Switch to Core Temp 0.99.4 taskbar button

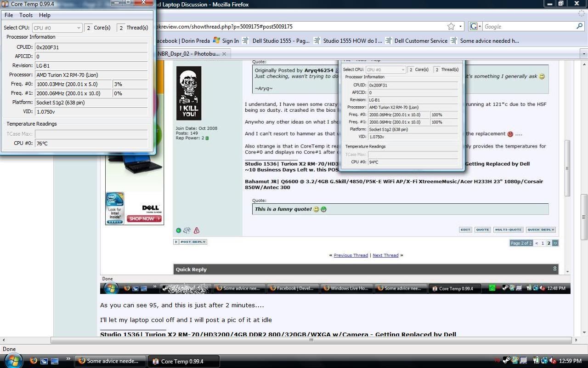tap(184, 361)
